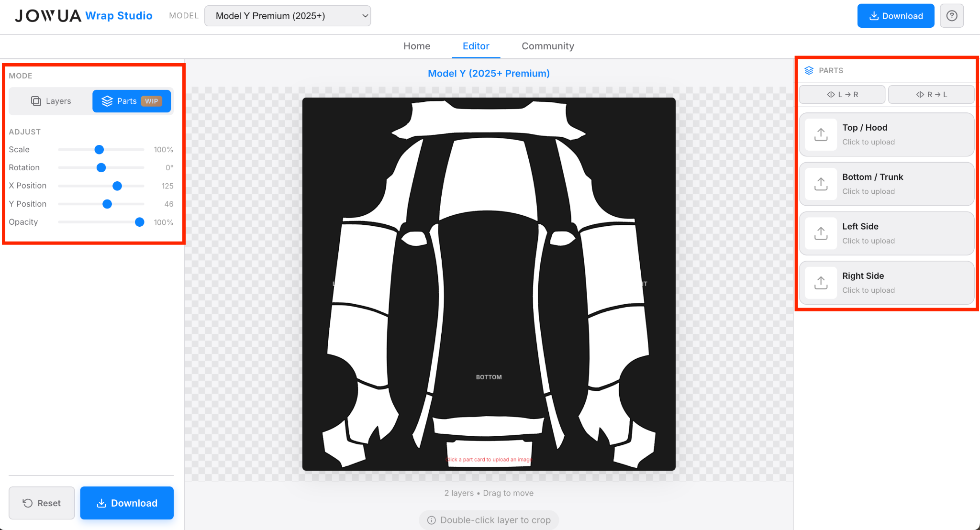Click the JOWUA Wrap Studio logo
980x530 pixels.
point(83,15)
